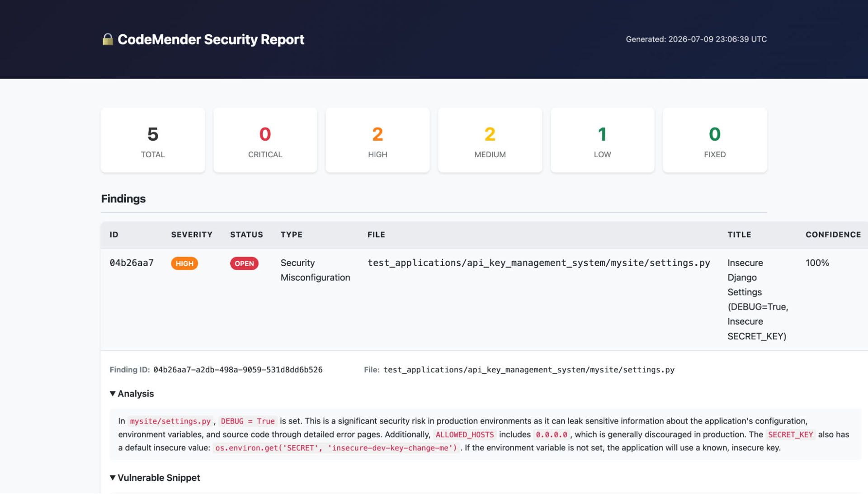Click the red OPEN status badge
This screenshot has height=494, width=868.
point(244,263)
